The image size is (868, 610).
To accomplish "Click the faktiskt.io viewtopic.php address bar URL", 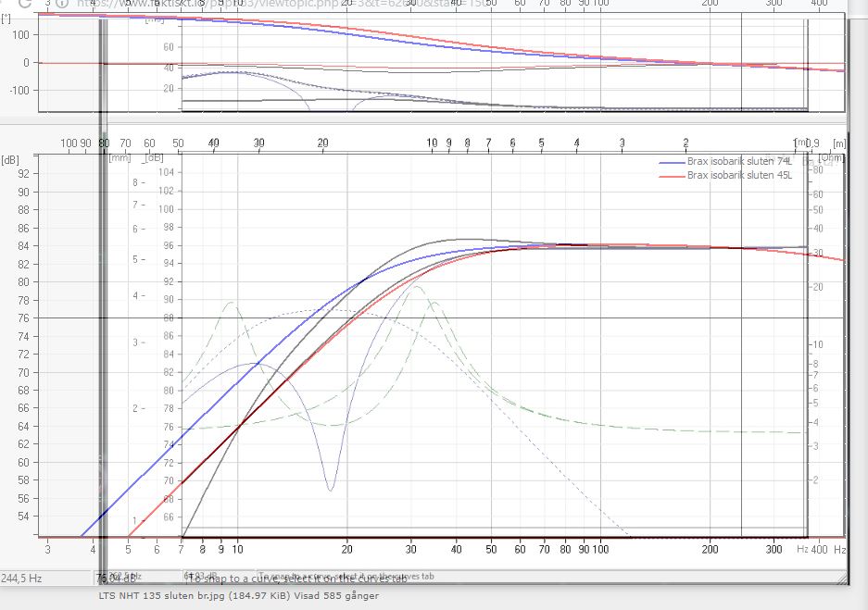I will [x=283, y=4].
